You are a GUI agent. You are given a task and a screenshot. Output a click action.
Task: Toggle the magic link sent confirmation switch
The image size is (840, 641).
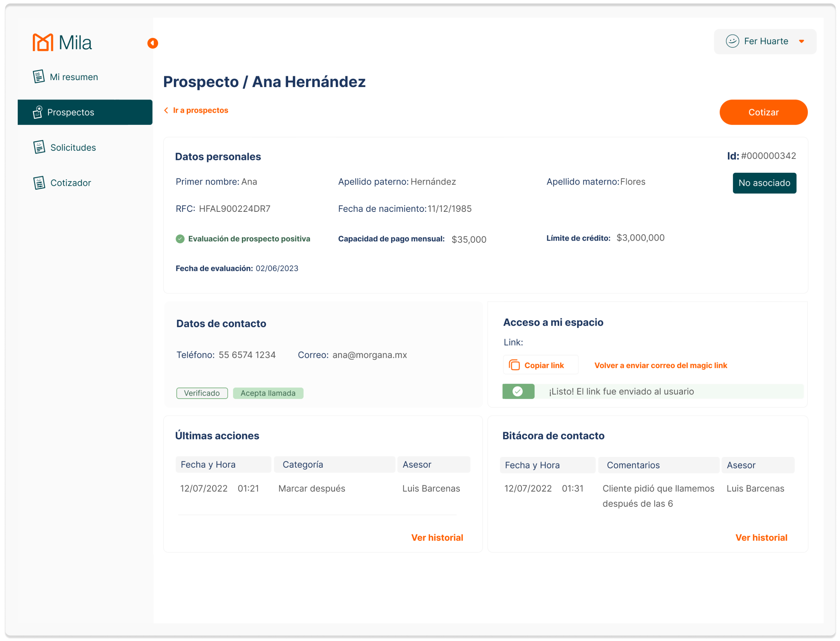[x=518, y=391]
